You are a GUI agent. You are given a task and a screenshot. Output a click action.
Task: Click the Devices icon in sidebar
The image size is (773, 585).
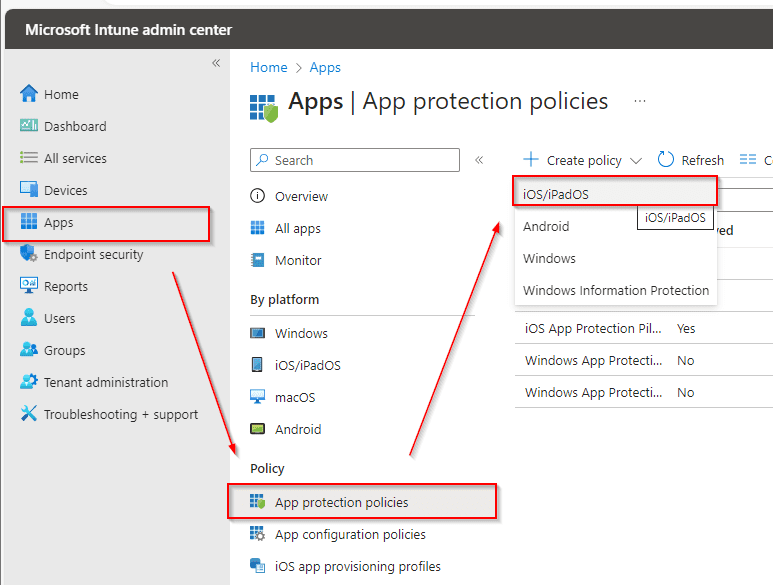(29, 190)
